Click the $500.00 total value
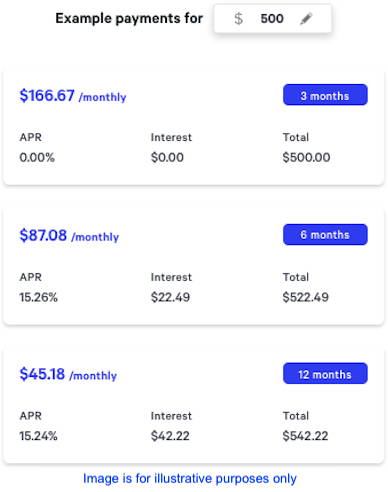This screenshot has height=492, width=388. point(306,157)
